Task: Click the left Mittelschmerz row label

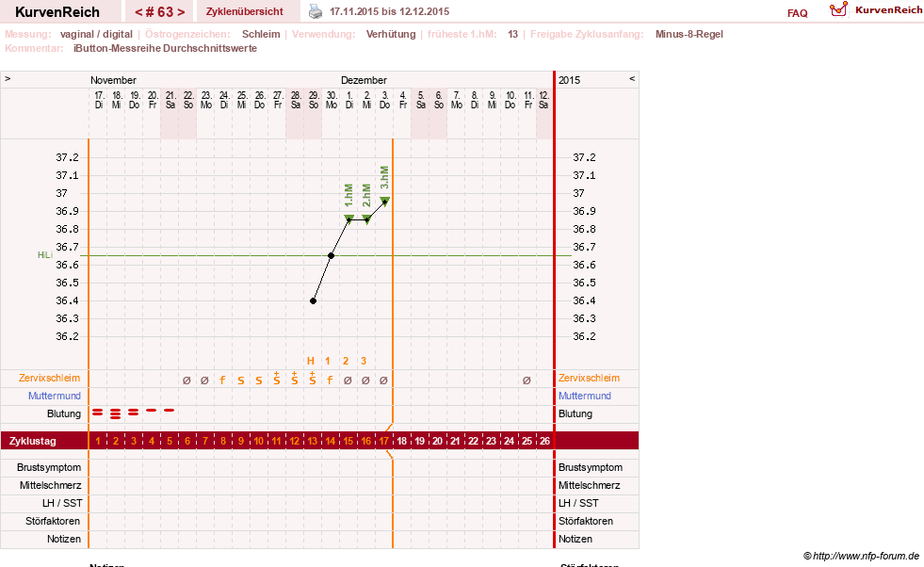Action: [x=51, y=485]
